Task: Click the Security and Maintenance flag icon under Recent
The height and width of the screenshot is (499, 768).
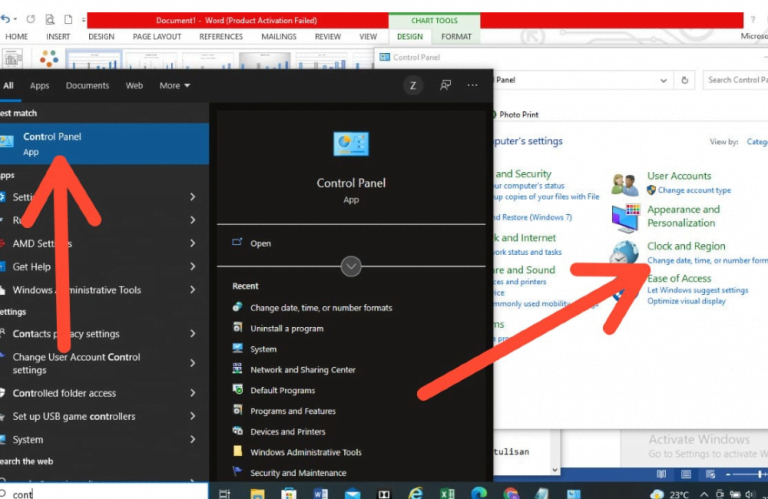Action: 238,472
